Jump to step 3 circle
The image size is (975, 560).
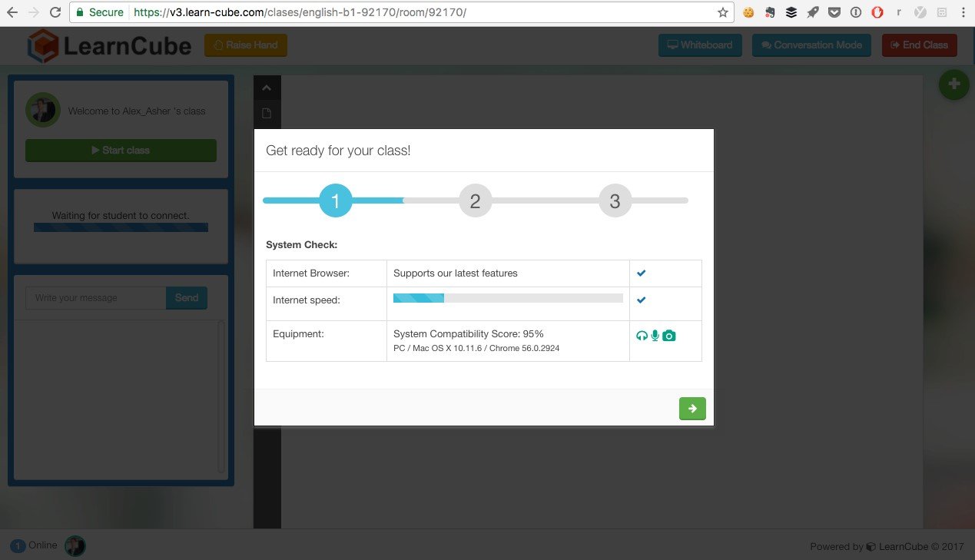click(x=615, y=201)
